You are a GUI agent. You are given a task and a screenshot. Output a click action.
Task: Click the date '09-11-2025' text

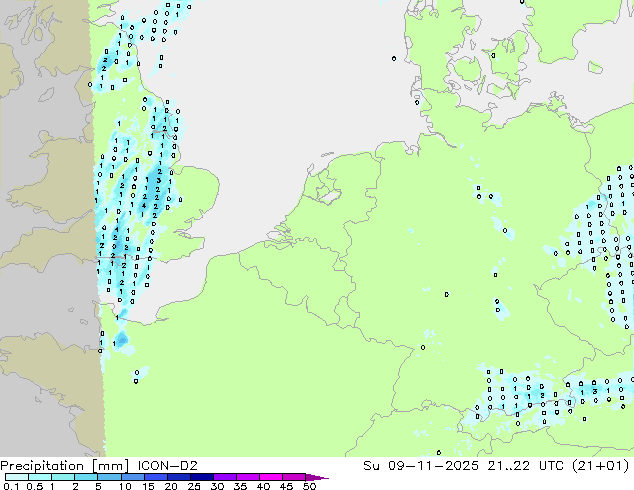pyautogui.click(x=433, y=466)
